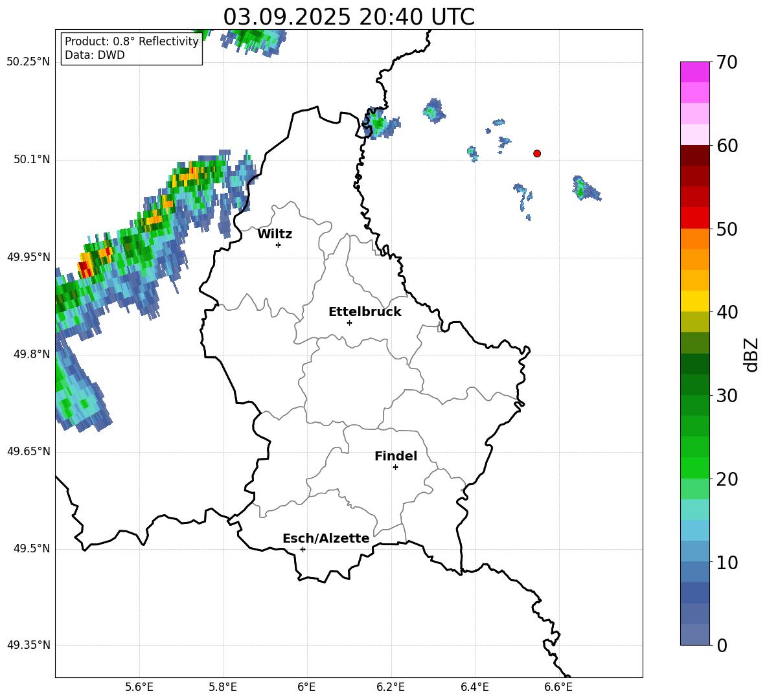The image size is (767, 700).
Task: Click the Product: 0.8° Reflectivity text
Action: 132,41
